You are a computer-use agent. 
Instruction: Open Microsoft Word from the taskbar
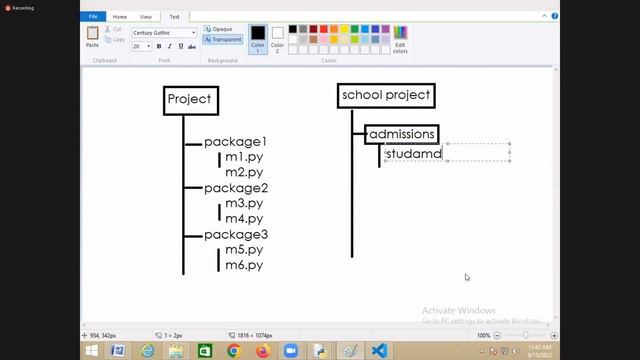(x=118, y=351)
